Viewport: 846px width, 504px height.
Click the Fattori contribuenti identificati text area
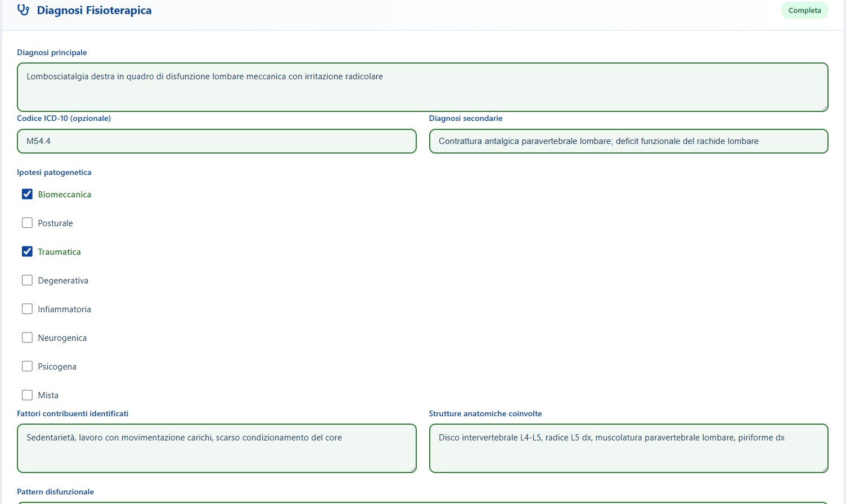point(217,448)
